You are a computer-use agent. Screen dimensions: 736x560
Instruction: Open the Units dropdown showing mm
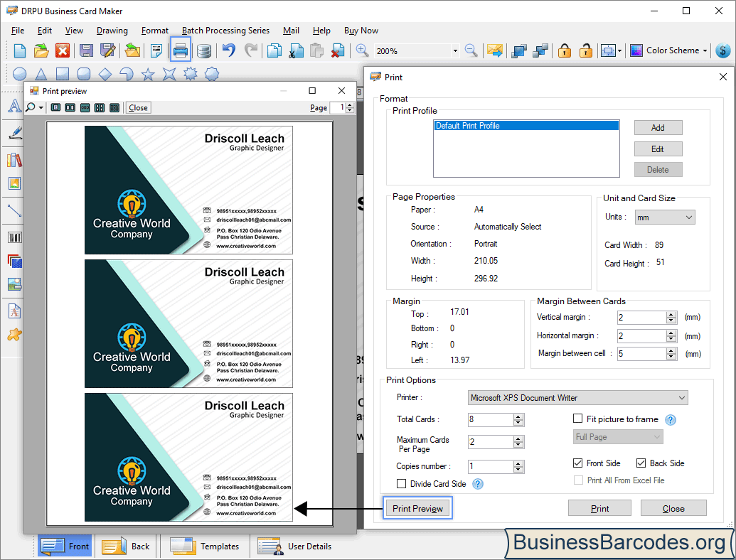[665, 217]
